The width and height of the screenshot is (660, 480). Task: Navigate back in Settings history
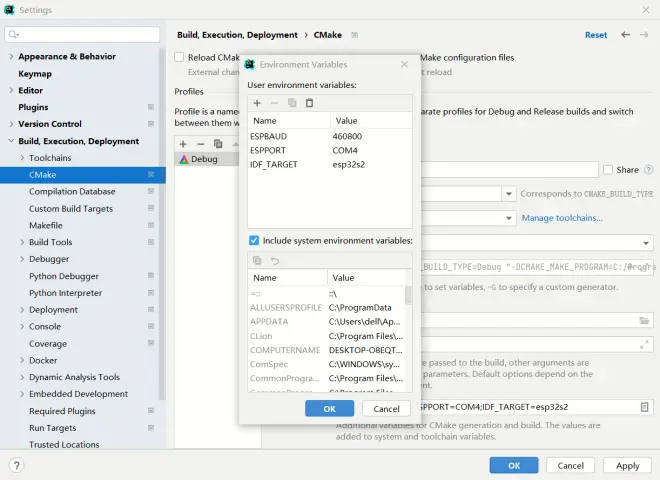click(625, 35)
